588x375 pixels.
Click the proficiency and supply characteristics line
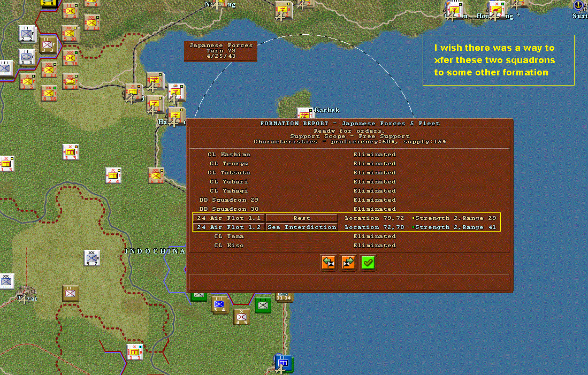click(x=349, y=141)
